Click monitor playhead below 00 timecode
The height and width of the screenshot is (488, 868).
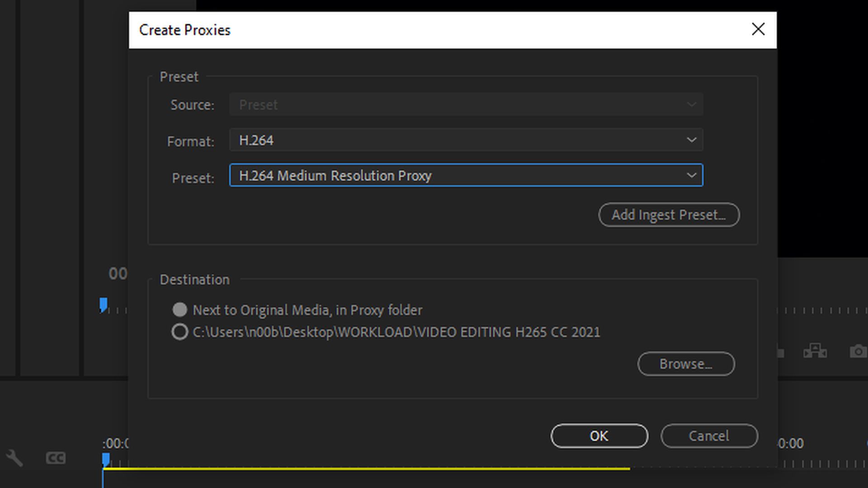coord(104,305)
